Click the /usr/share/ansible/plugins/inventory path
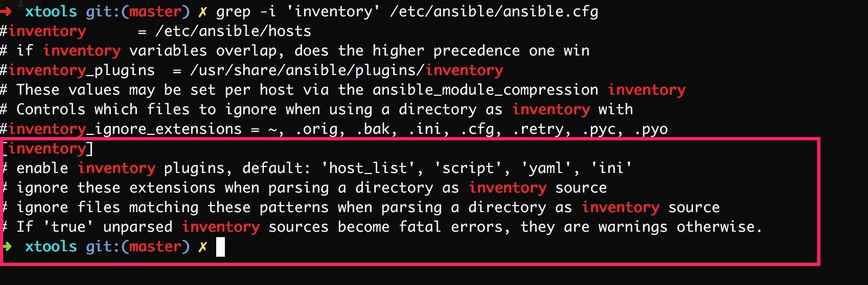This screenshot has width=868, height=285. click(x=347, y=70)
